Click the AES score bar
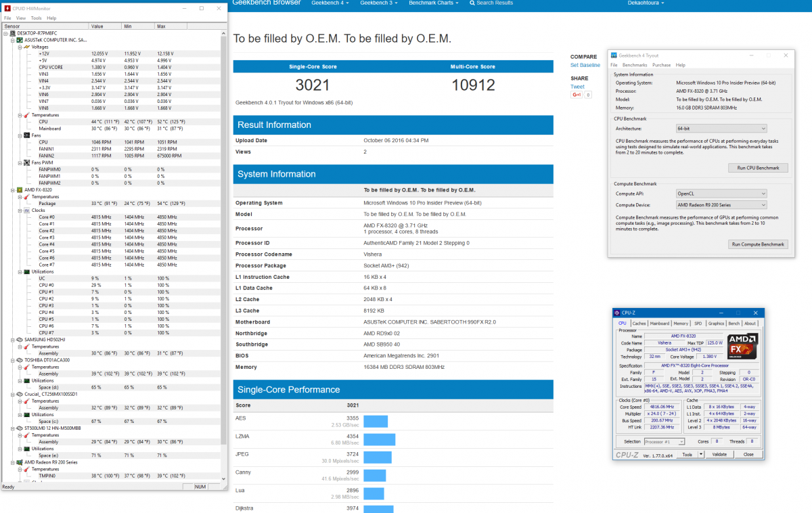The width and height of the screenshot is (812, 513). (x=376, y=422)
